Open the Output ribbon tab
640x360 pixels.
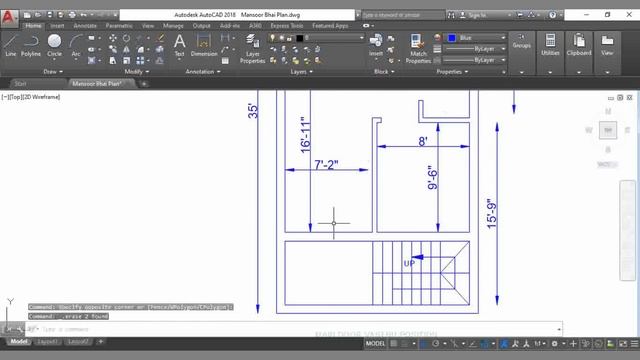point(201,26)
